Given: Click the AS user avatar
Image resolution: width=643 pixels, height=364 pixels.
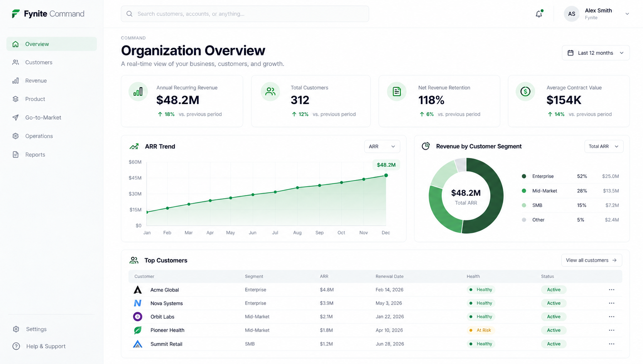Looking at the screenshot, I should tap(571, 14).
